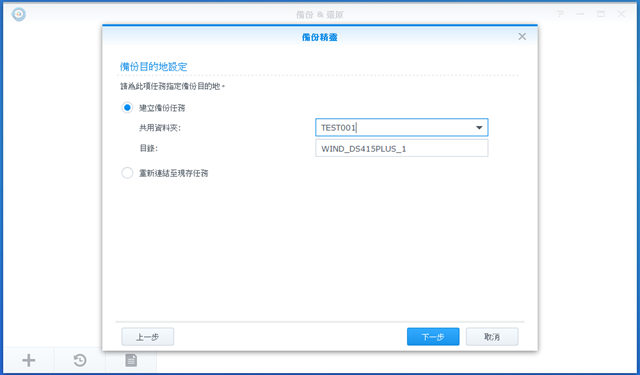640x375 pixels.
Task: Click the 上一步 back button
Action: (148, 337)
